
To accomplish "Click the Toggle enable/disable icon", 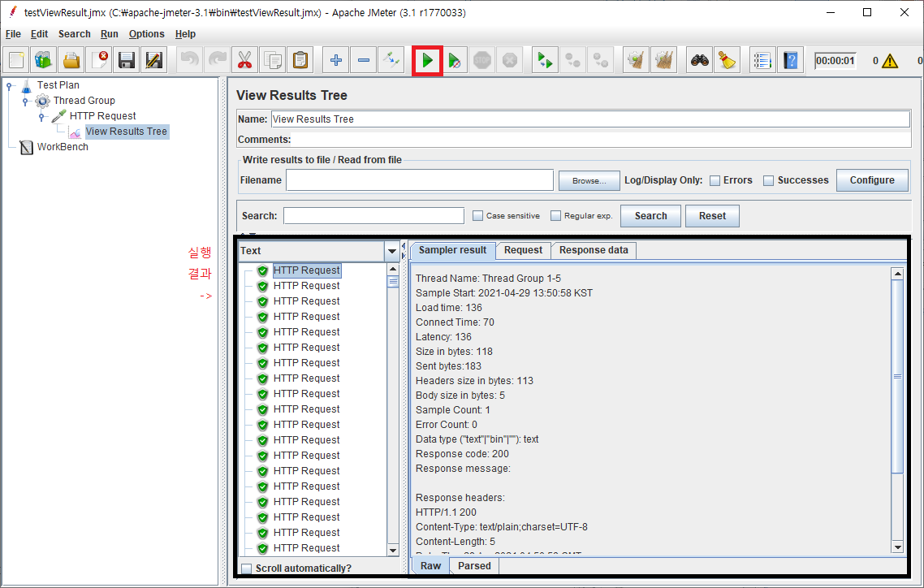I will [x=391, y=60].
